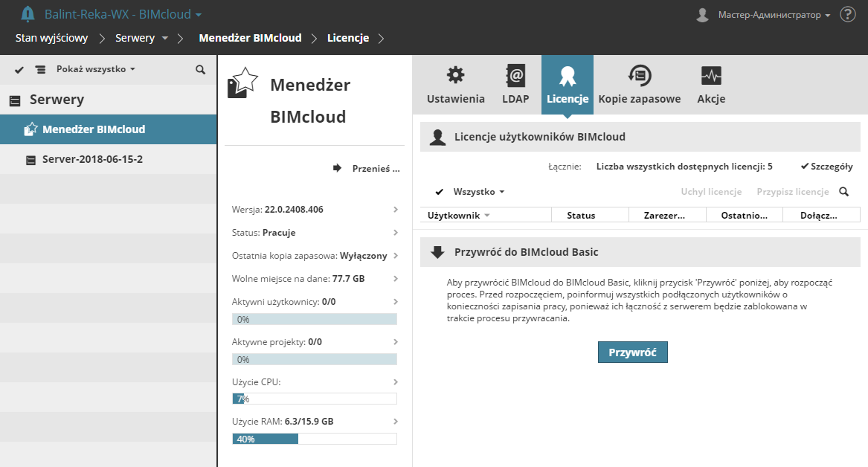This screenshot has height=467, width=868.
Task: Click the Kopie zapasowe restore icon
Action: [640, 75]
